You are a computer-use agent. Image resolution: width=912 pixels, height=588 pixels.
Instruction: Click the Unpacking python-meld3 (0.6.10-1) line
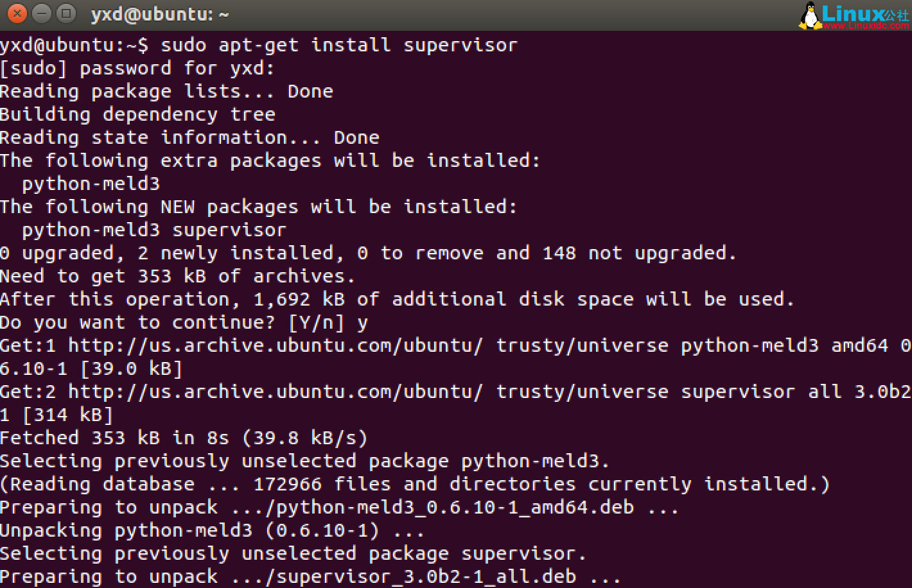212,530
